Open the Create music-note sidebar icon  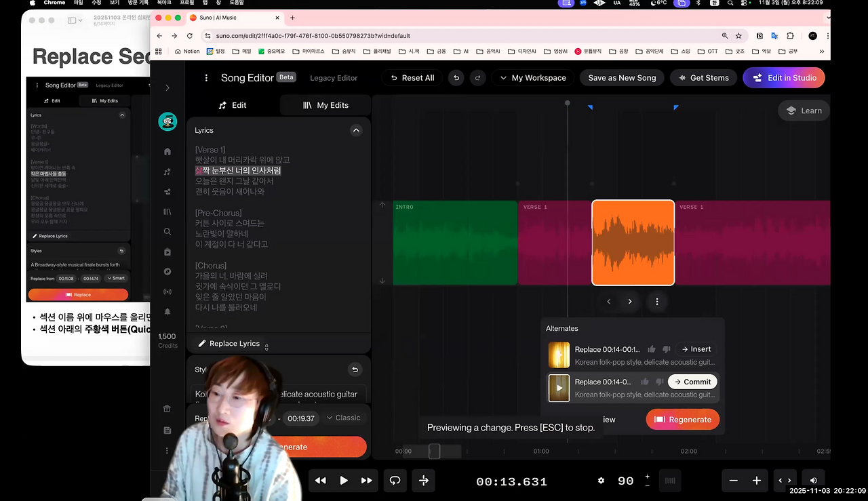(x=167, y=172)
